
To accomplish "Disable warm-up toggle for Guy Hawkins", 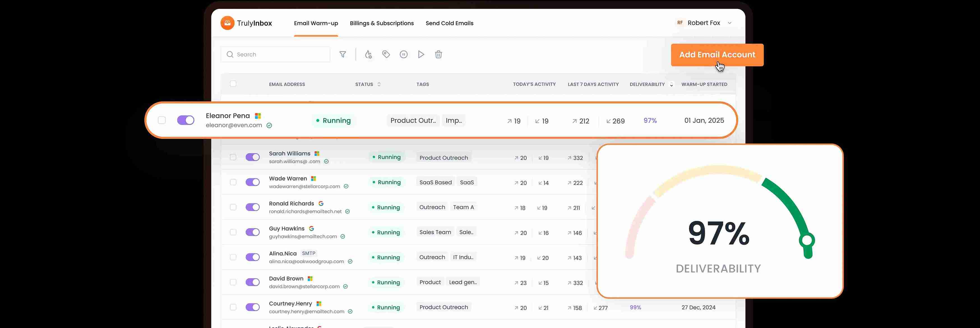I will pyautogui.click(x=253, y=232).
